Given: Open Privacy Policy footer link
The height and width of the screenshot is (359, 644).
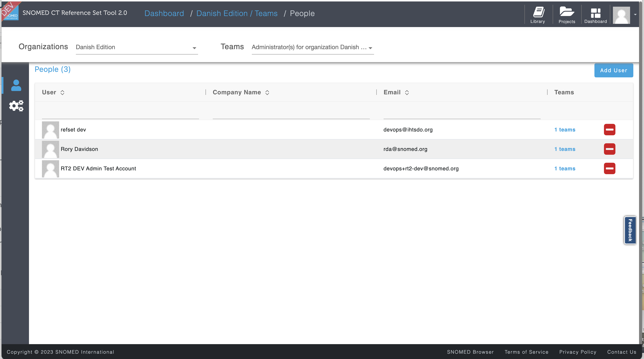Looking at the screenshot, I should click(578, 352).
